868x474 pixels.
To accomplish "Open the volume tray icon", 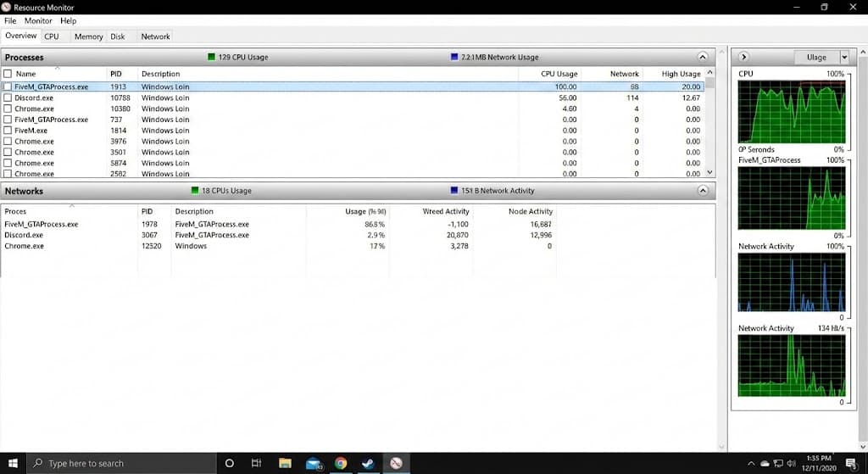I will click(x=792, y=464).
